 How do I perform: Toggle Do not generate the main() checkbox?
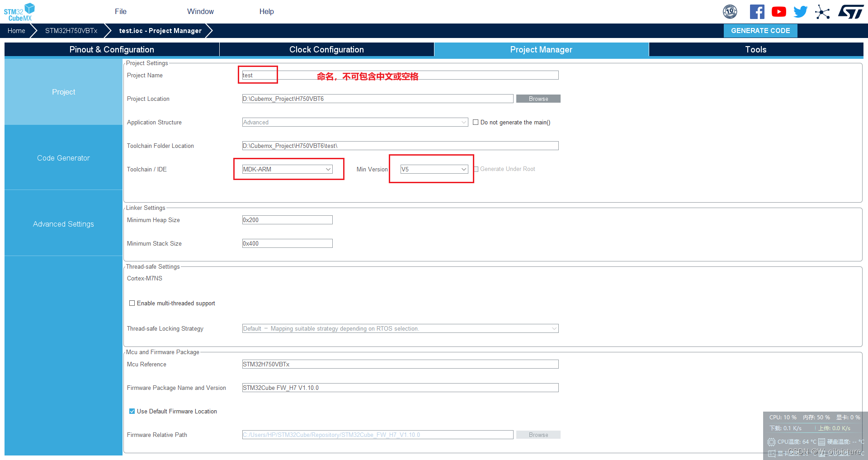coord(476,122)
